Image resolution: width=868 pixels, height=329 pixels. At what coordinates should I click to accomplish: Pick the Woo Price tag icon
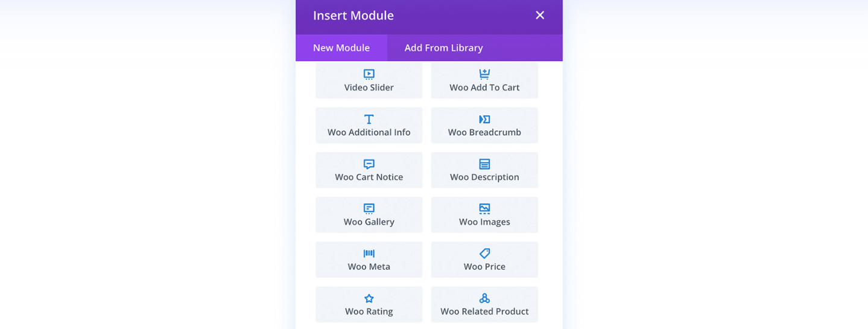pyautogui.click(x=484, y=254)
